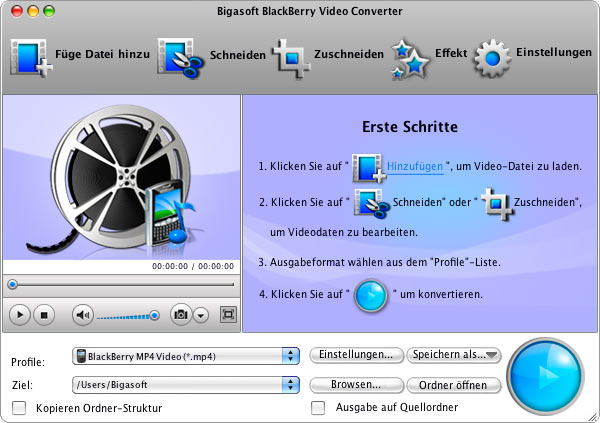Image resolution: width=600 pixels, height=423 pixels.
Task: Click the playback seek slider handle
Action: (x=13, y=284)
